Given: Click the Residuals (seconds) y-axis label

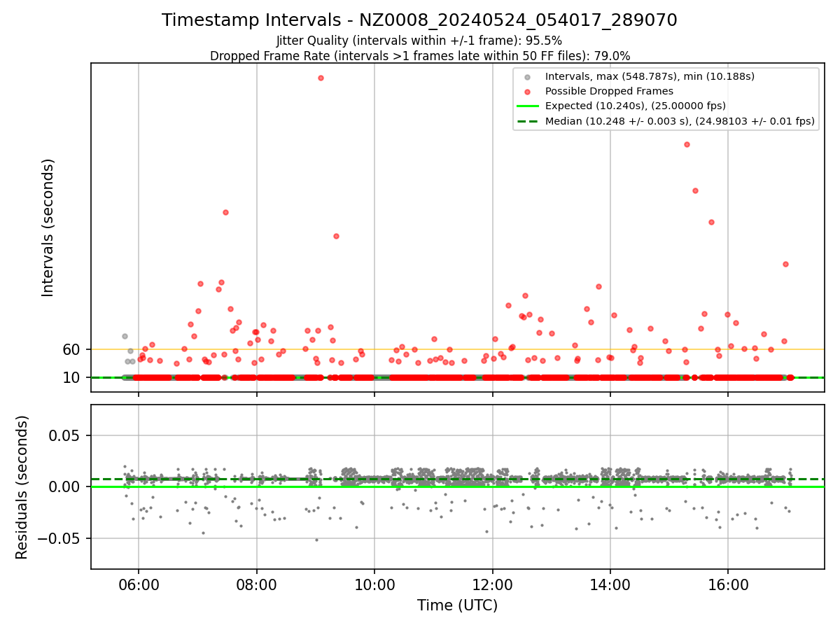Looking at the screenshot, I should click(x=22, y=487).
